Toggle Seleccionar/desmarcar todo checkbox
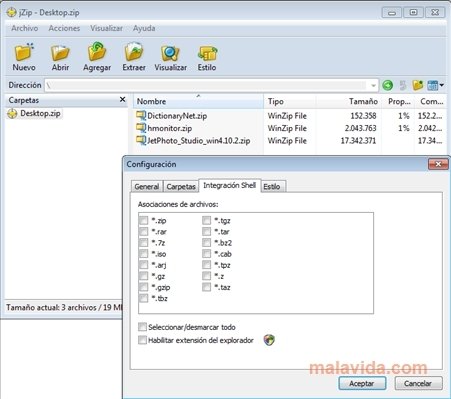 point(142,327)
